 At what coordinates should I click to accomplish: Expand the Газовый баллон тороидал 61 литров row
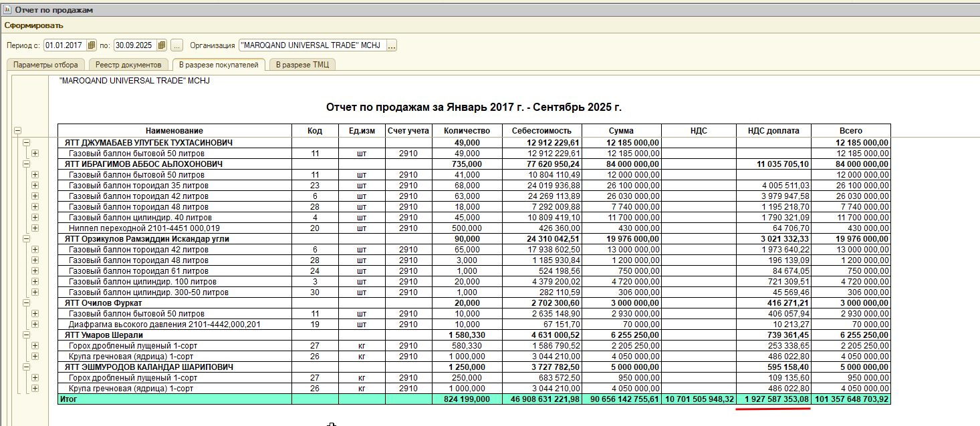point(35,270)
